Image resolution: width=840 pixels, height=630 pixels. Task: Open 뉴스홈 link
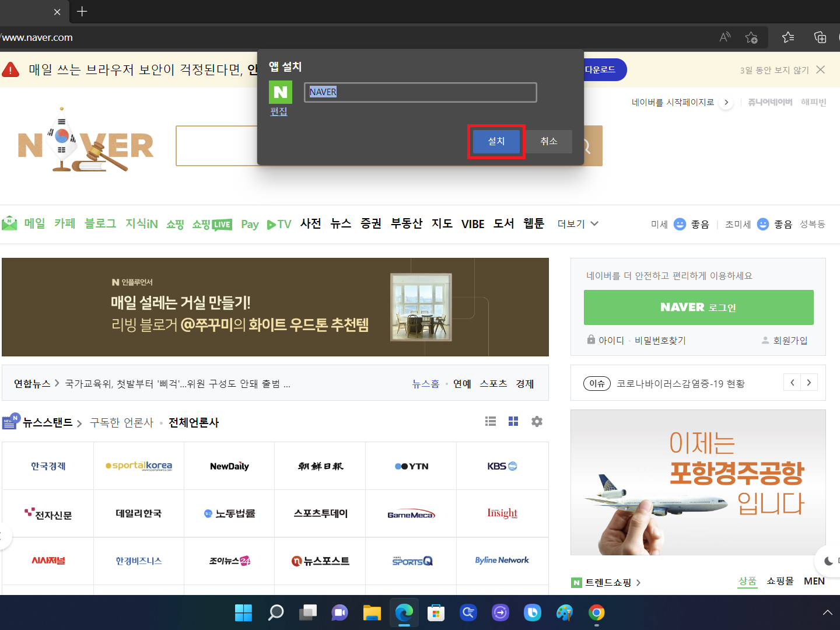tap(426, 383)
